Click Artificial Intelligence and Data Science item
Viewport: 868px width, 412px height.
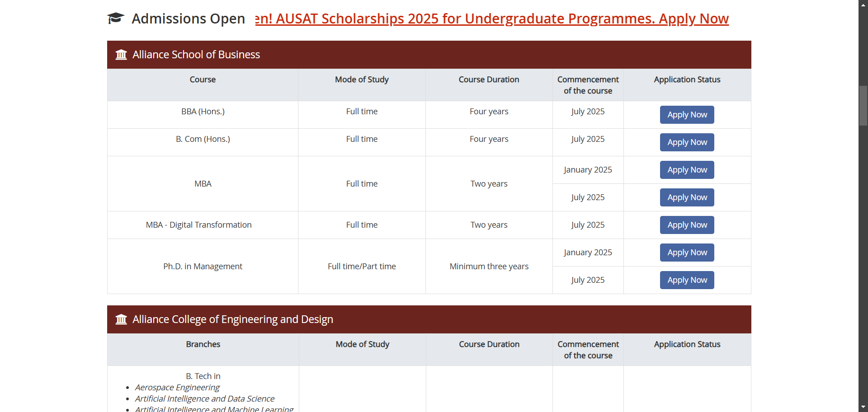[205, 399]
